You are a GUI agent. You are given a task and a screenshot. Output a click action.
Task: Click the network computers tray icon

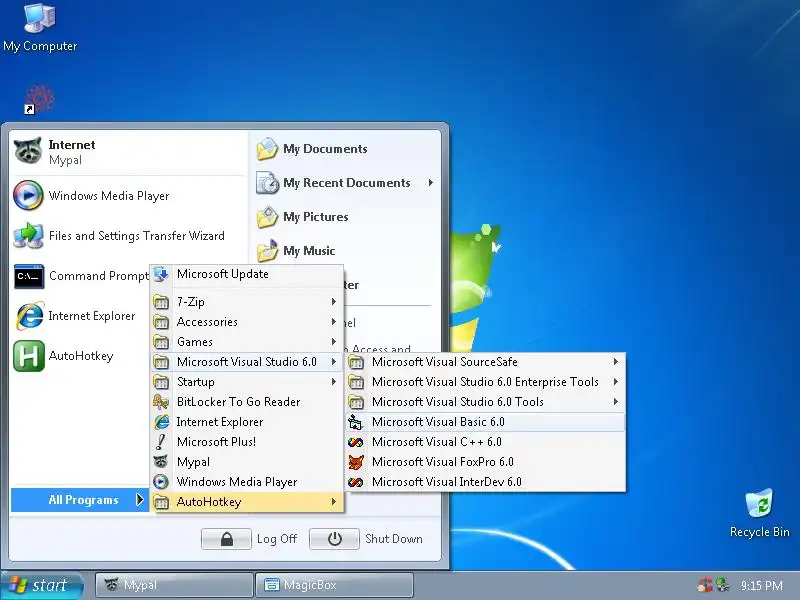coord(722,585)
